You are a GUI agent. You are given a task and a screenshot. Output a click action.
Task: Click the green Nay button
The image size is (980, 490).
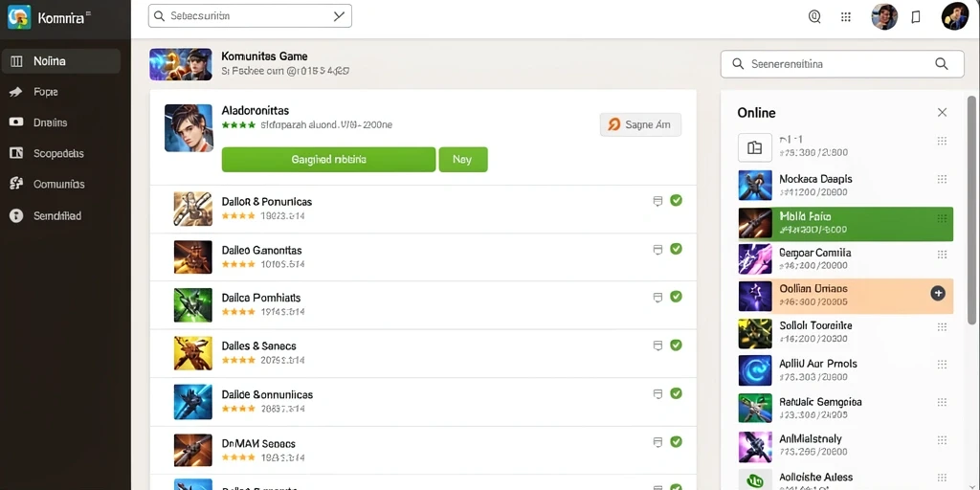[462, 160]
